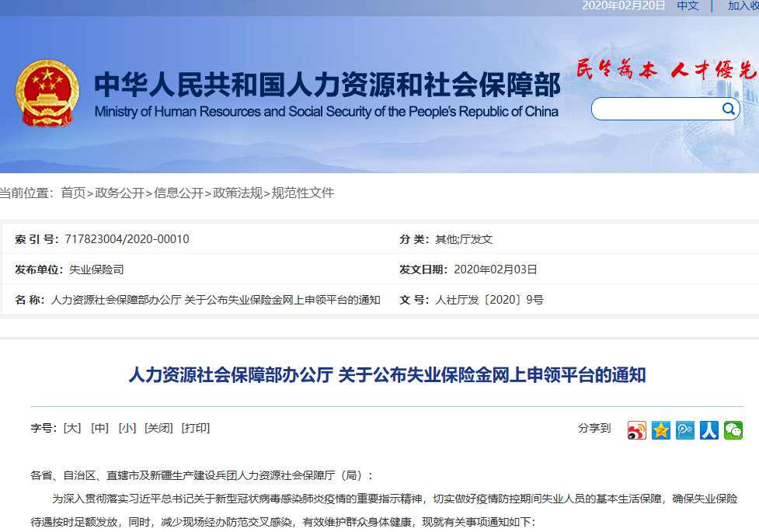Share article to WeChat

733,430
